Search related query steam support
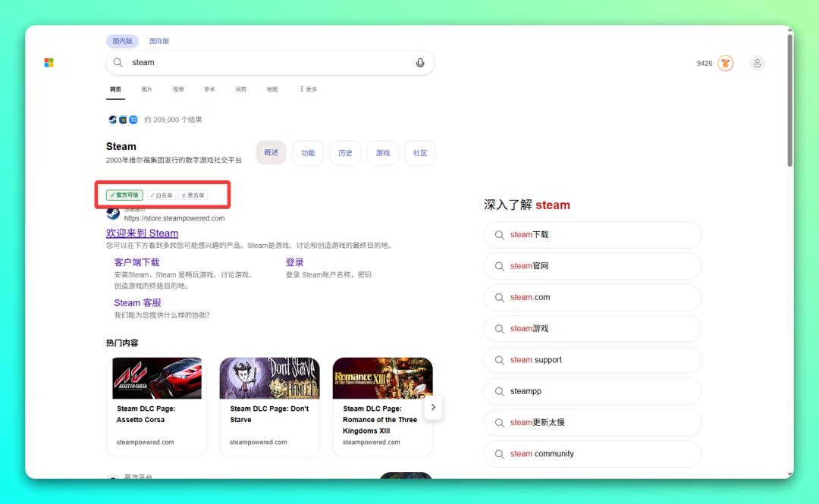819x504 pixels. [592, 360]
